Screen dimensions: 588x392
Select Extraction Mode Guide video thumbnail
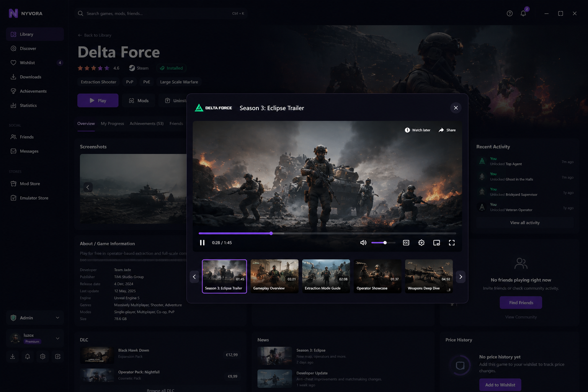tap(326, 276)
